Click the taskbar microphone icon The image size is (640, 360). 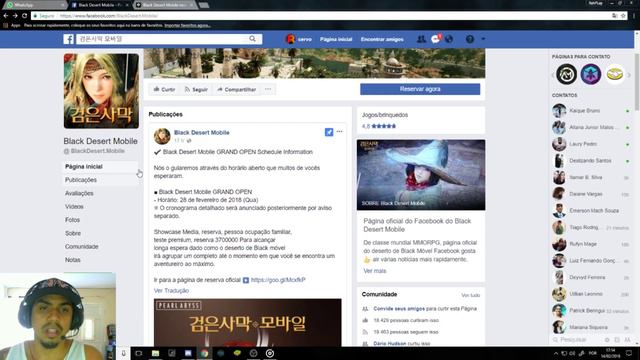[123, 353]
